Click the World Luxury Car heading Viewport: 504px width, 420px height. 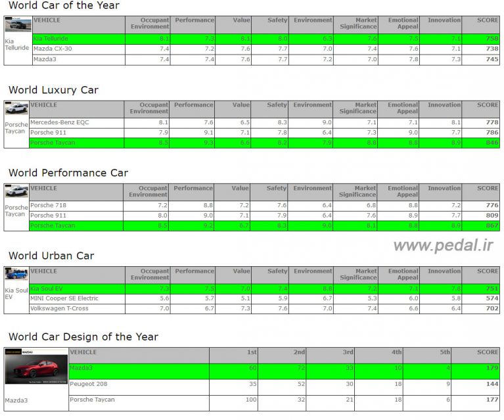click(x=53, y=90)
